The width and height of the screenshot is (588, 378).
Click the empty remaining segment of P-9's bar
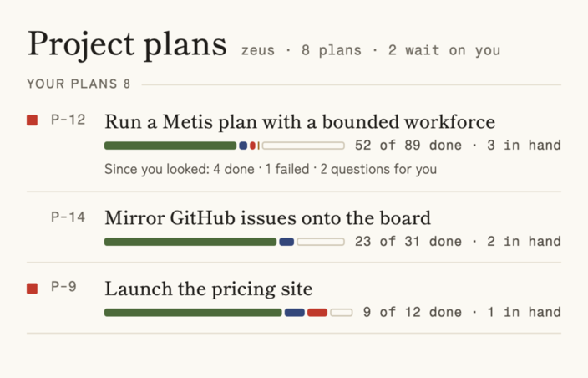pos(342,312)
